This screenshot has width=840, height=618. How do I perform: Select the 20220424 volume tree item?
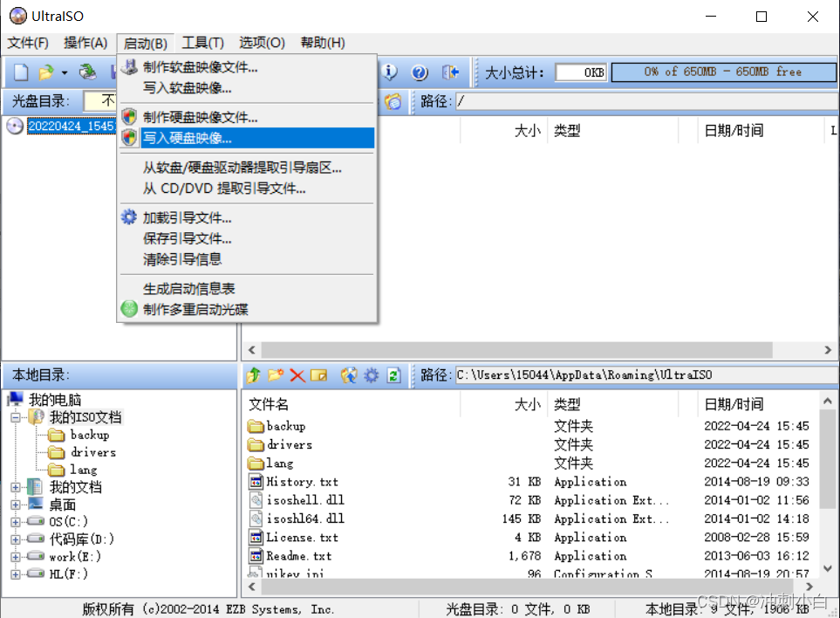pyautogui.click(x=72, y=126)
